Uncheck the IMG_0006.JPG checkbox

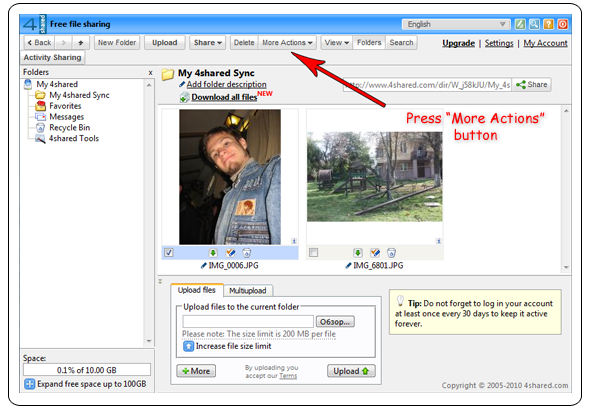coord(169,253)
